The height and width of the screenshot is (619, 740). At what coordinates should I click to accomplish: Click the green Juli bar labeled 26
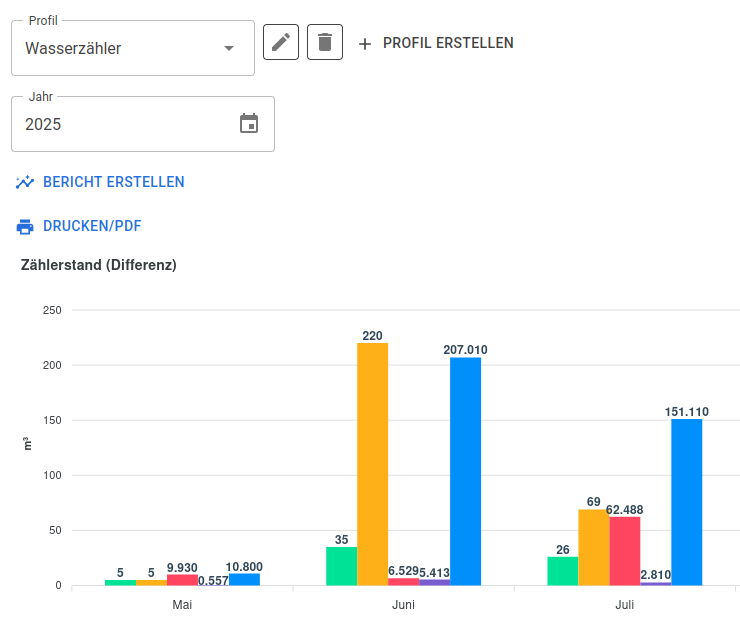(563, 571)
